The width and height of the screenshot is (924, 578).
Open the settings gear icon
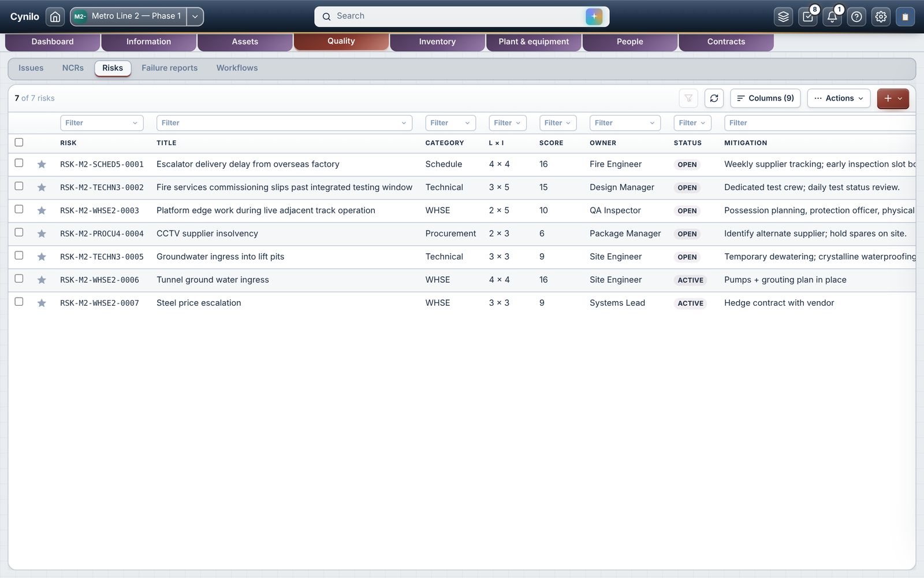click(x=881, y=17)
